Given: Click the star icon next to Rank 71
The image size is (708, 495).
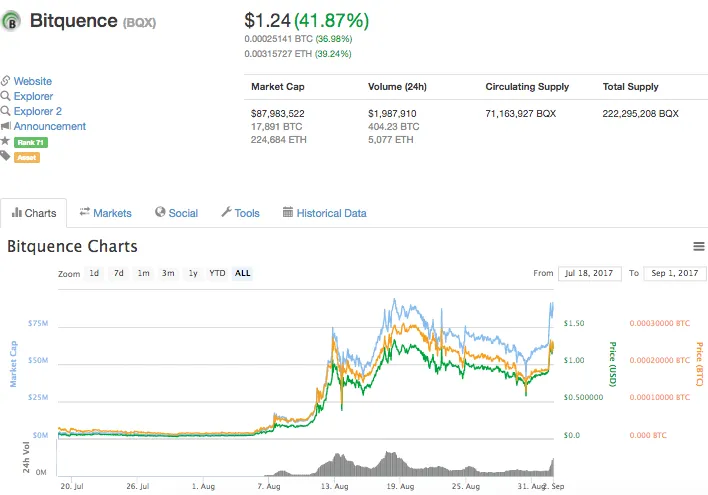Looking at the screenshot, I should (x=5, y=141).
